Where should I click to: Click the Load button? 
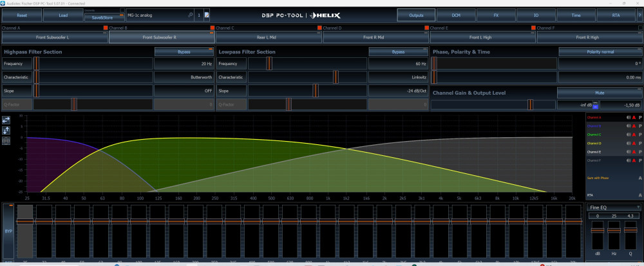(x=63, y=15)
